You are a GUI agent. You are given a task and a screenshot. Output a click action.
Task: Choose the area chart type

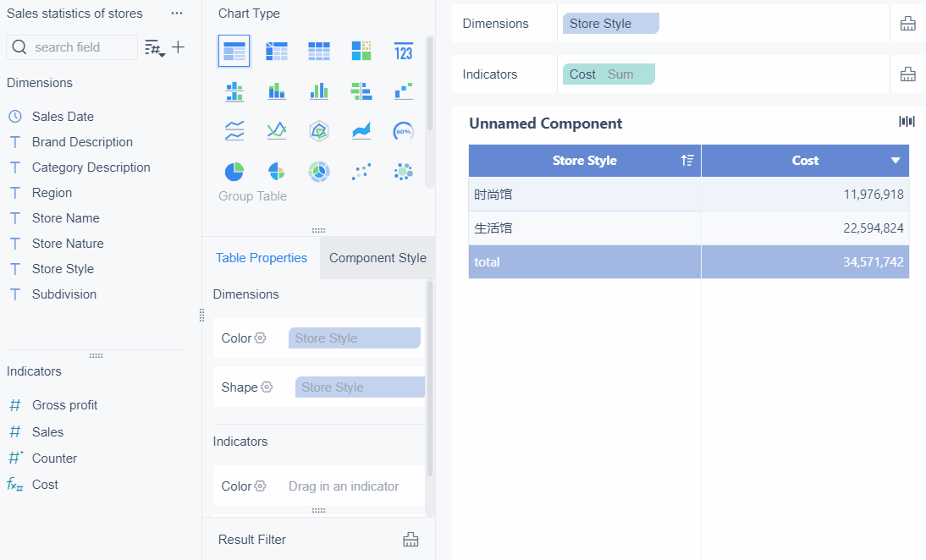pos(361,131)
